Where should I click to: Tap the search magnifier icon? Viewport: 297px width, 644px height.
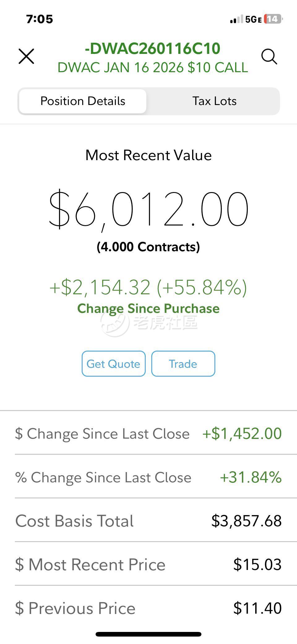(x=269, y=57)
